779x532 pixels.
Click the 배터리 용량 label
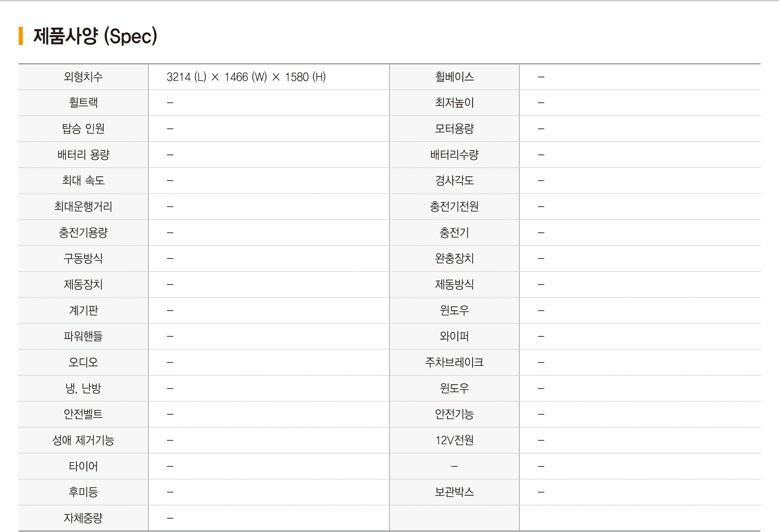tap(83, 155)
